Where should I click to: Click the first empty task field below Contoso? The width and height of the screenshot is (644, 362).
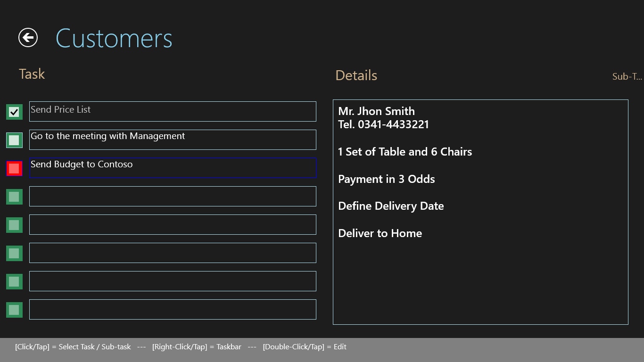[172, 196]
